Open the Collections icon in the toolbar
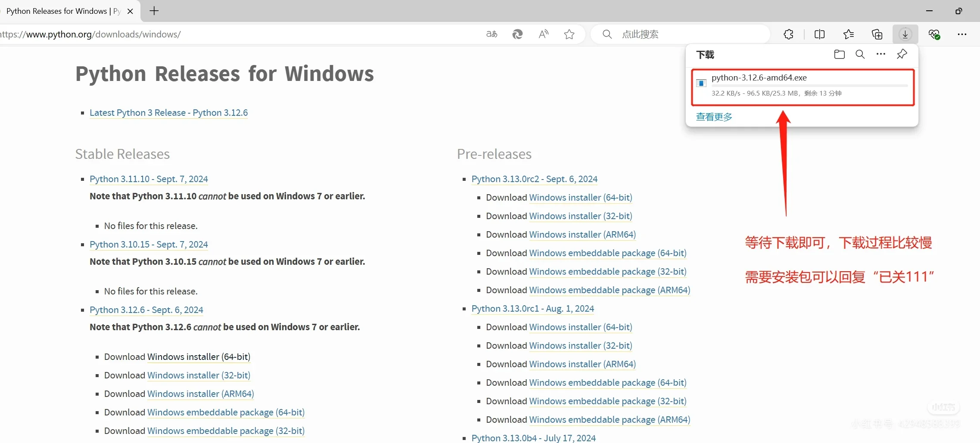980x443 pixels. [x=877, y=34]
